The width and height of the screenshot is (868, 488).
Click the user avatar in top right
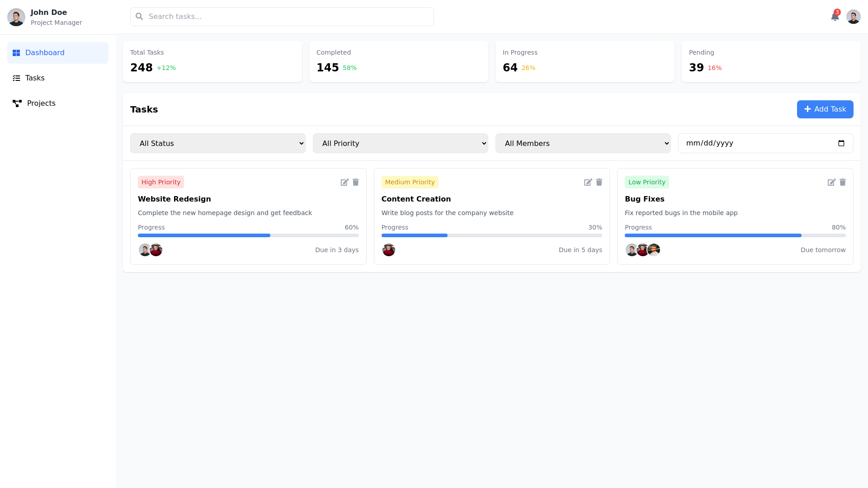pos(854,16)
